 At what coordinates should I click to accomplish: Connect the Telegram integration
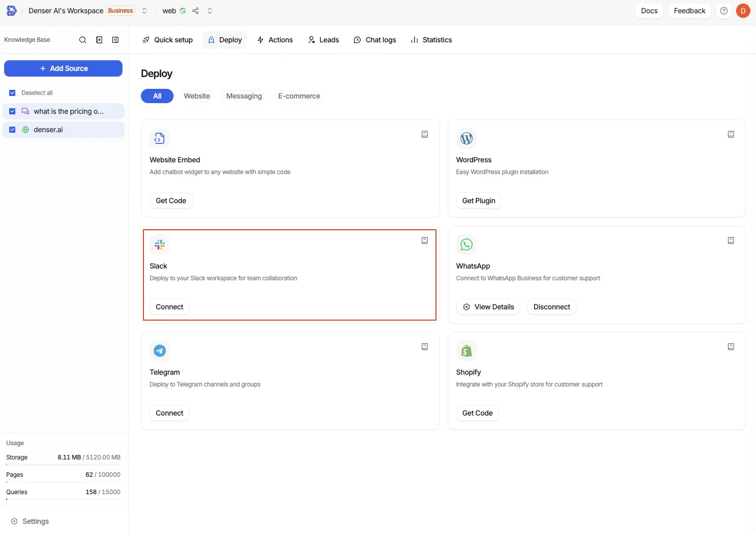169,413
